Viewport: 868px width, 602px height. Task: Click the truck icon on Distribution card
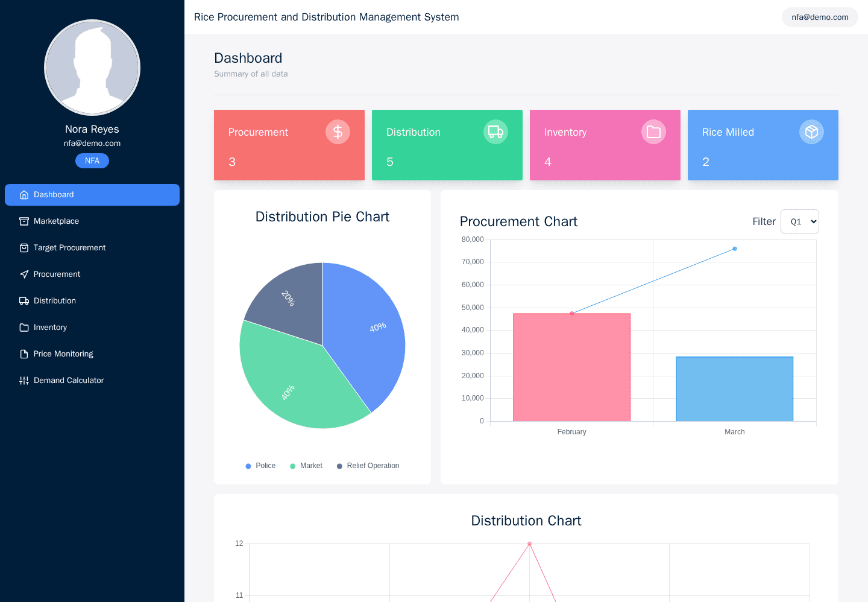496,131
